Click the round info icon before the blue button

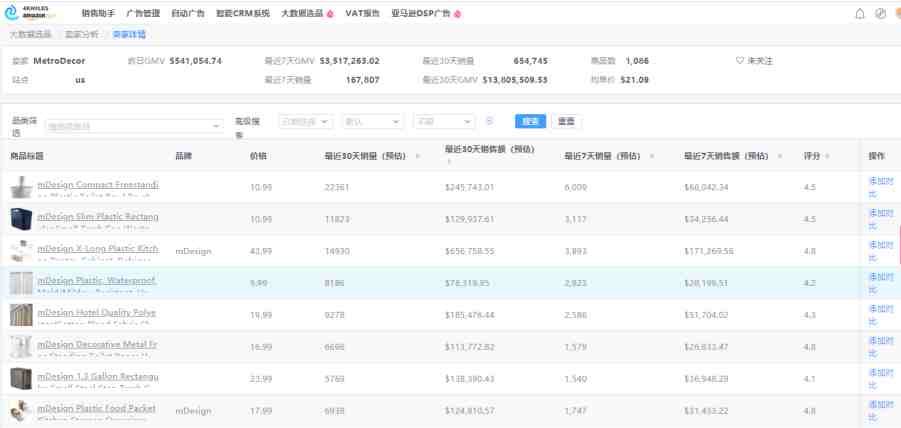490,121
